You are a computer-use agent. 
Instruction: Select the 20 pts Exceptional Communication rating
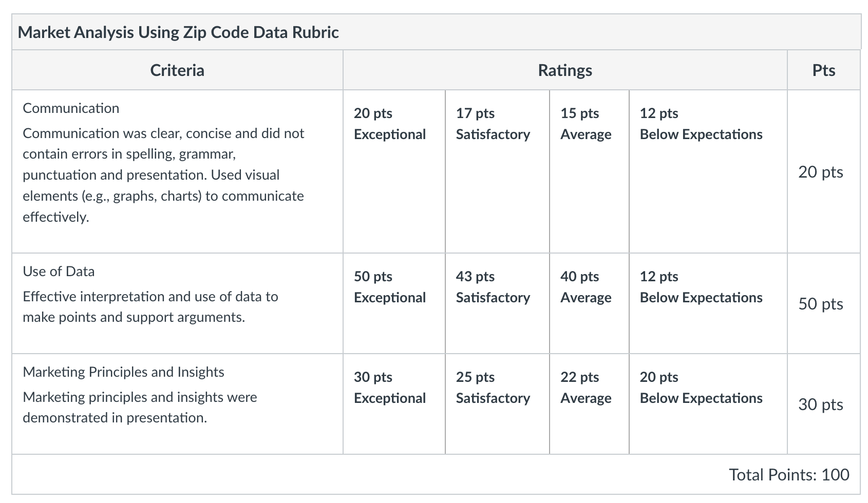coord(394,171)
